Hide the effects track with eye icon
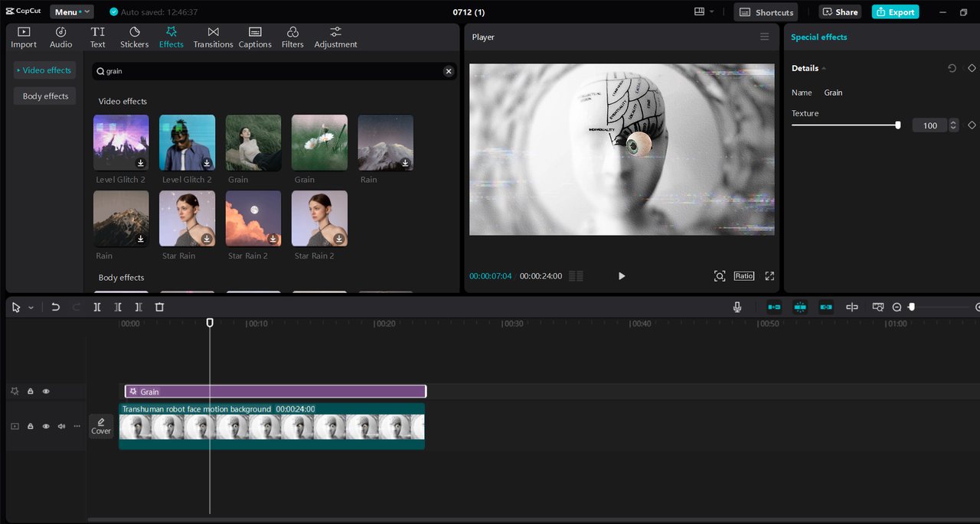The height and width of the screenshot is (524, 980). [46, 392]
